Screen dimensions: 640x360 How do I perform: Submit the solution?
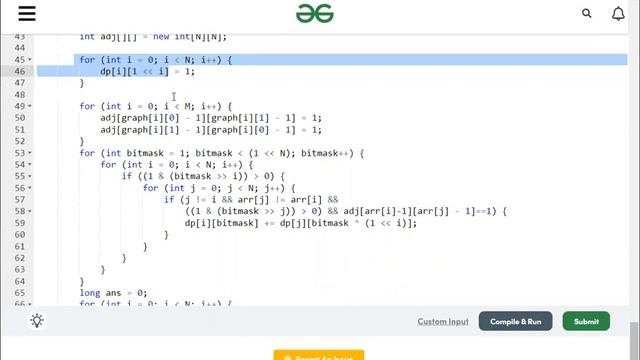coord(586,321)
